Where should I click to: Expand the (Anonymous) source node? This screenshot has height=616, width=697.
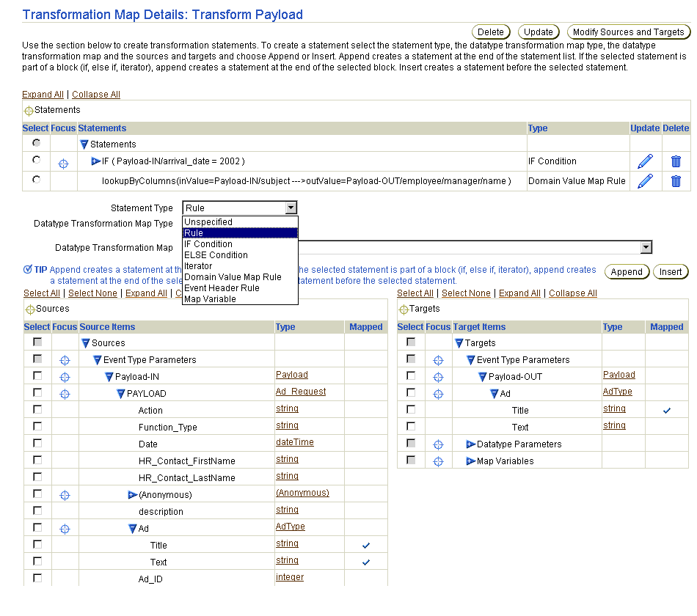pos(133,495)
